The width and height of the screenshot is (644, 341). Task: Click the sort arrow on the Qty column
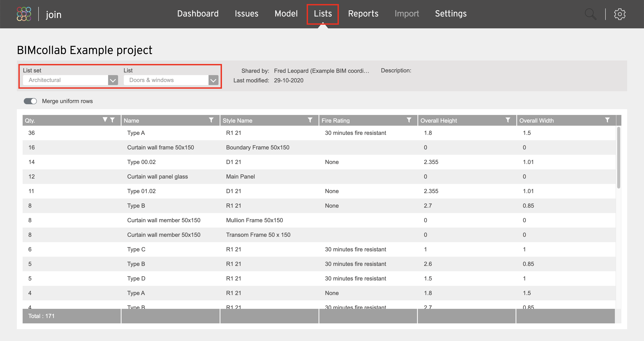[x=105, y=119]
